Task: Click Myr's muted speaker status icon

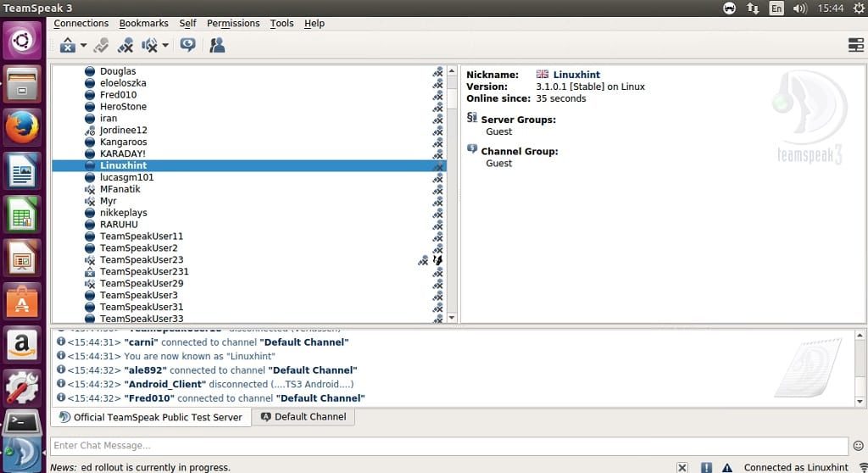Action: click(x=90, y=201)
